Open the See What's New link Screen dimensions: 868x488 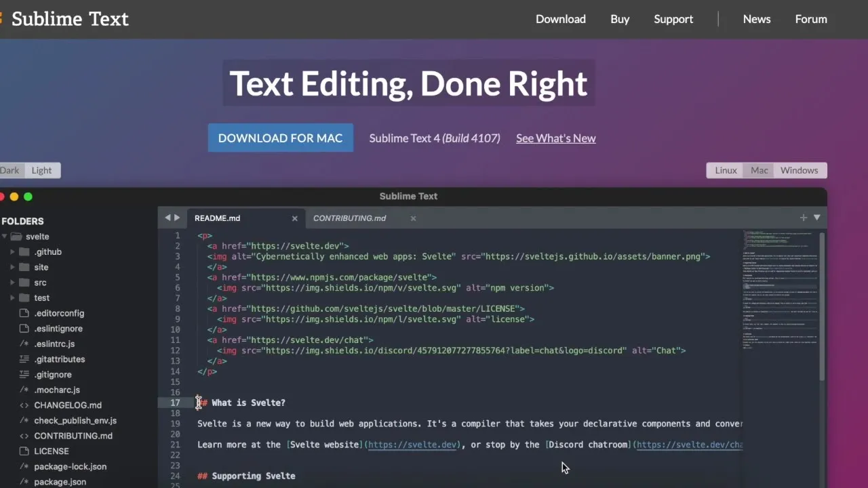pyautogui.click(x=555, y=138)
